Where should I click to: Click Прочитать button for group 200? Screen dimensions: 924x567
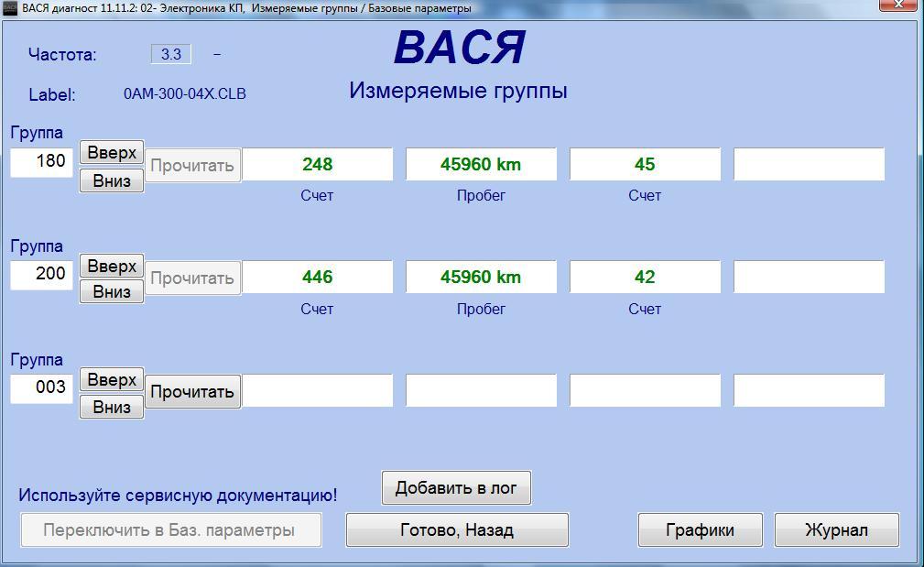(x=192, y=278)
